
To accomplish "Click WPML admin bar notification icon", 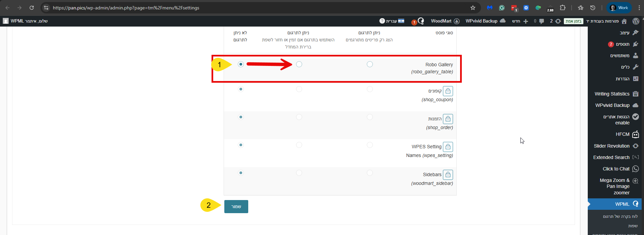I will click(418, 22).
